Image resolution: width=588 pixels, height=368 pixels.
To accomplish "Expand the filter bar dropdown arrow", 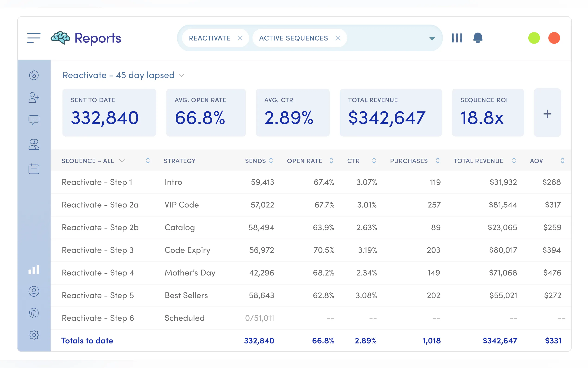I will (x=432, y=38).
